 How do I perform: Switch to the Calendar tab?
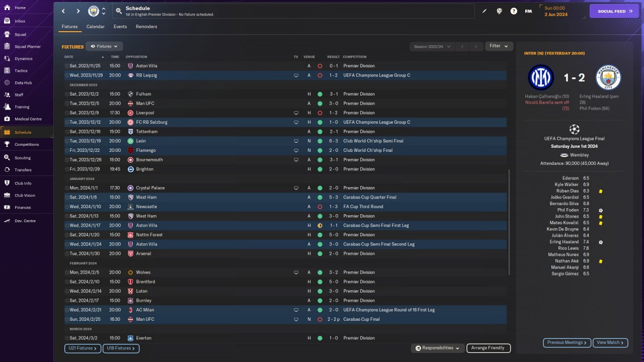click(x=96, y=27)
